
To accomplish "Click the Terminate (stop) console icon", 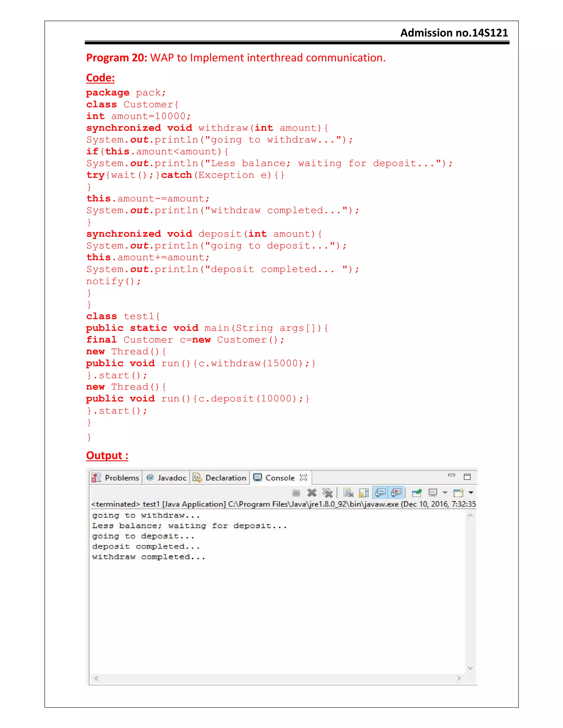I will click(x=296, y=493).
